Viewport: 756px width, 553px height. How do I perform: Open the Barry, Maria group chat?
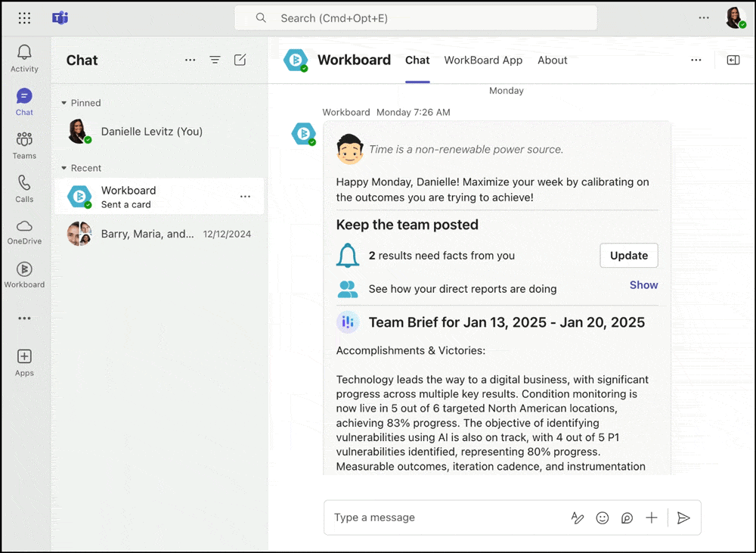[x=159, y=234]
